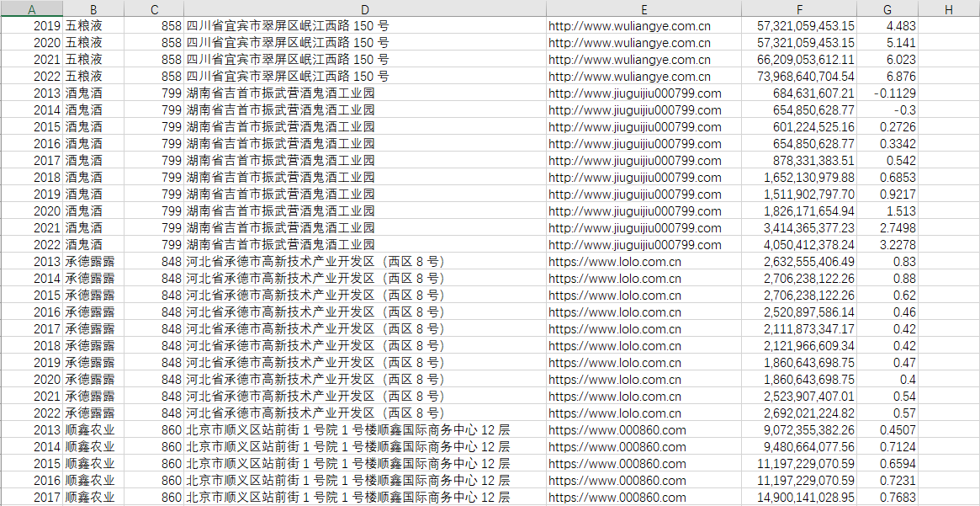Click the cell showing 73,968,640,704.54
980x506 pixels.
tap(799, 77)
